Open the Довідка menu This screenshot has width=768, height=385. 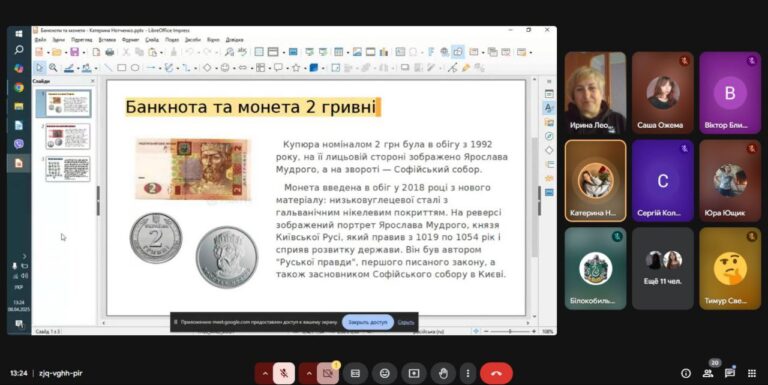pos(235,40)
